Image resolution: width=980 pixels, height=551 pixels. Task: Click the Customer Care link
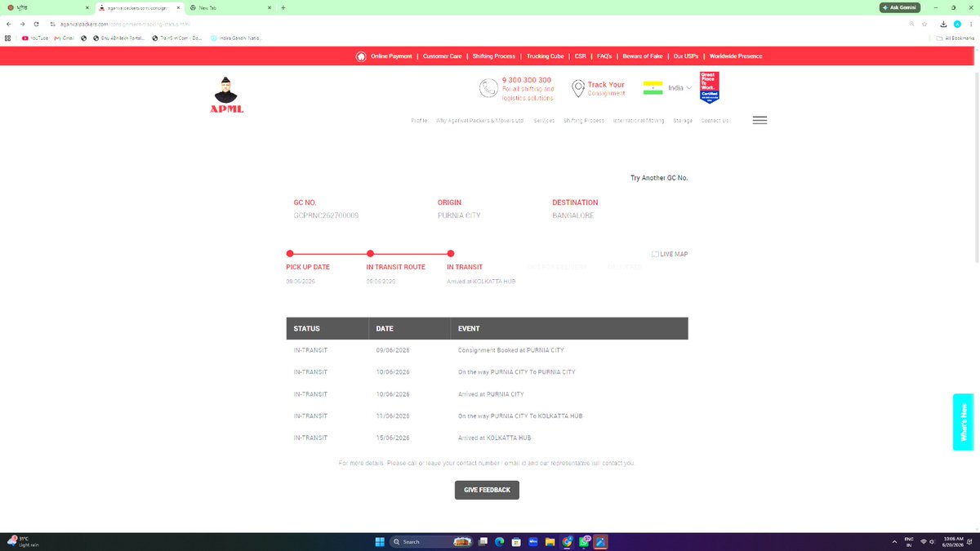[443, 56]
